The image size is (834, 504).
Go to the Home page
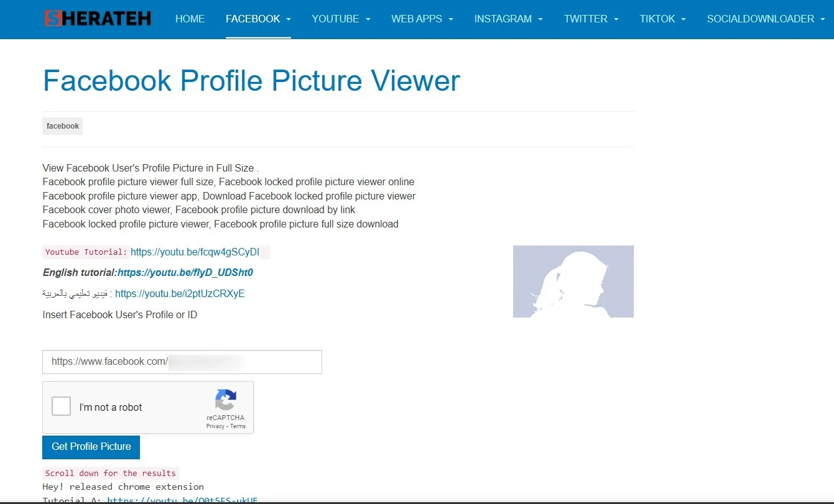click(x=190, y=19)
